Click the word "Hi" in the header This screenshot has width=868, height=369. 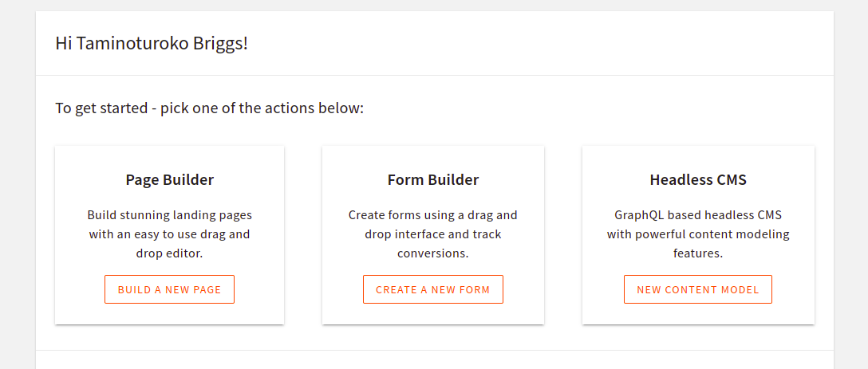click(64, 43)
